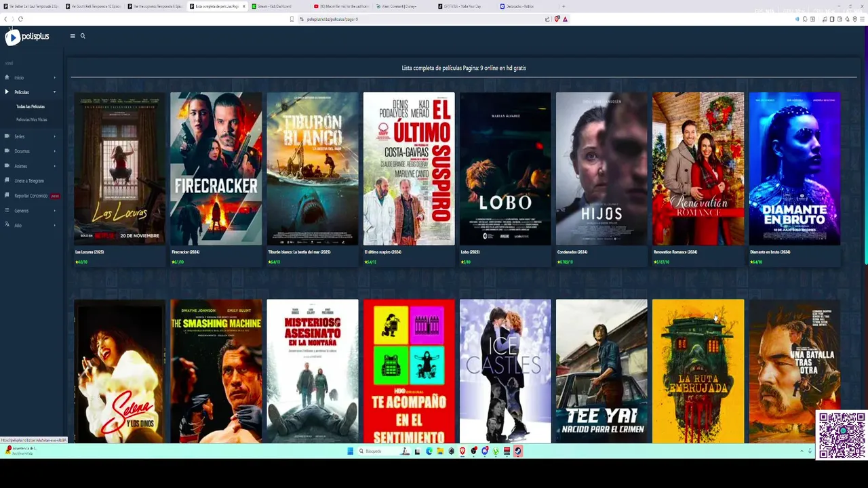Open El Último Suspiro poster
Viewport: 868px width, 488px height.
tap(409, 169)
